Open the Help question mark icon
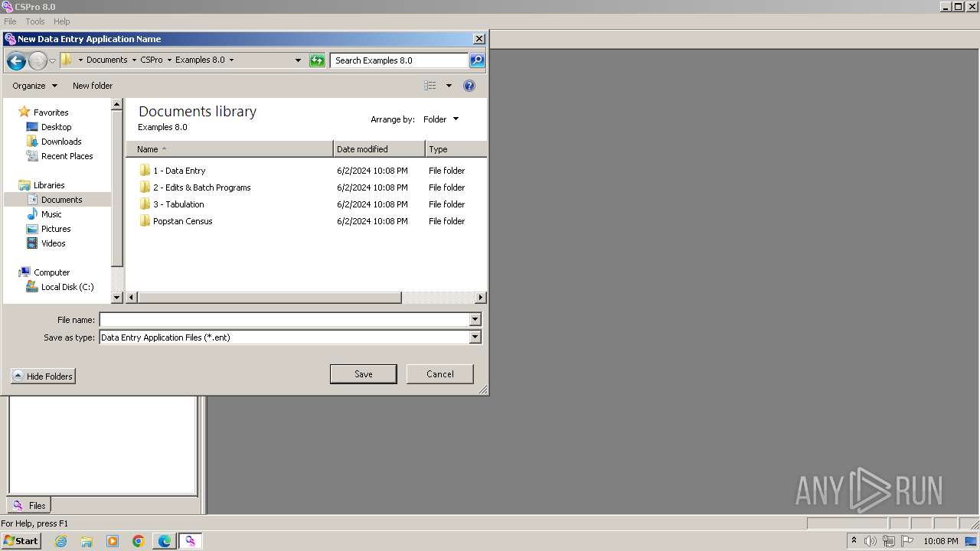 (469, 86)
